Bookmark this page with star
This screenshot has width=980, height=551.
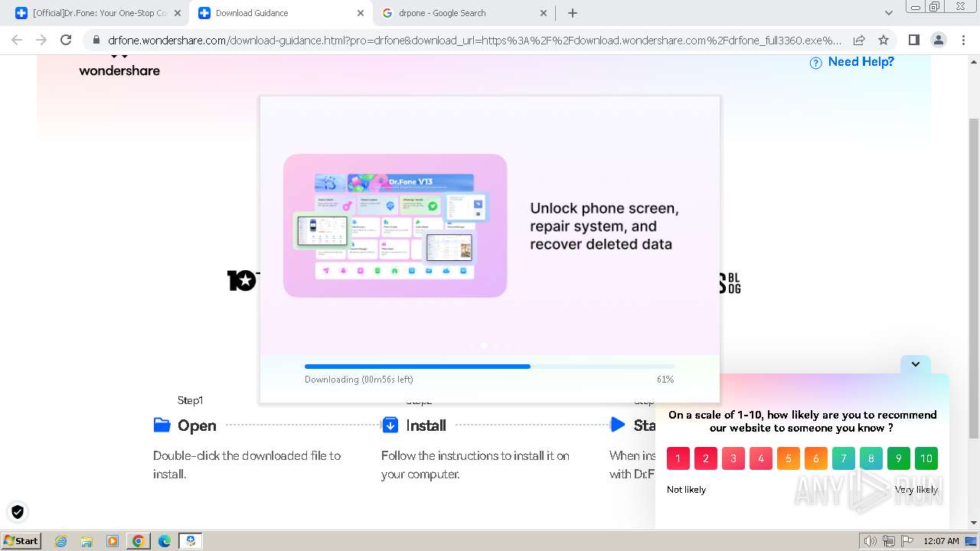click(884, 41)
